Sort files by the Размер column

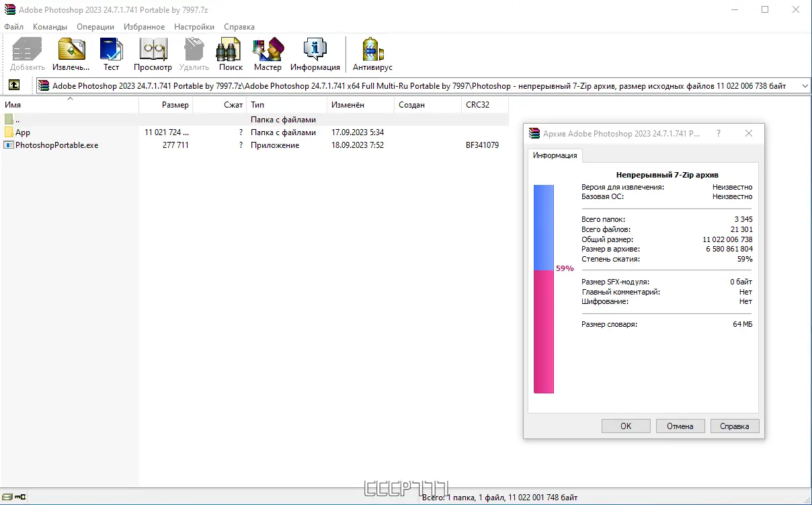pyautogui.click(x=176, y=104)
